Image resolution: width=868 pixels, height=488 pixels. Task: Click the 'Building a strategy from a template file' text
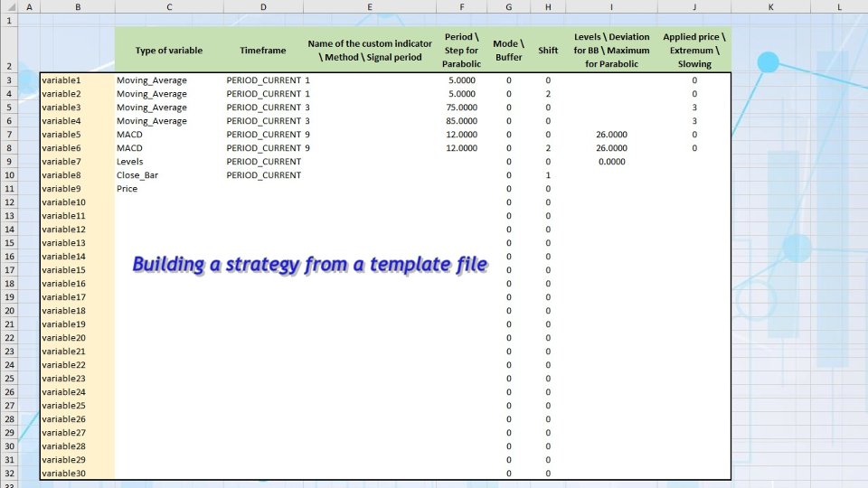click(x=310, y=265)
